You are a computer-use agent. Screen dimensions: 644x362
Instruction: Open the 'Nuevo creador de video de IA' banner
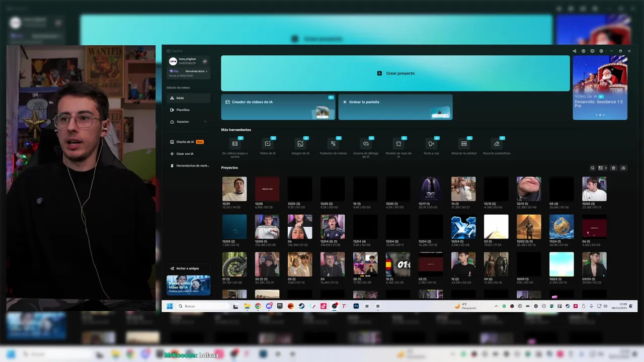point(189,285)
